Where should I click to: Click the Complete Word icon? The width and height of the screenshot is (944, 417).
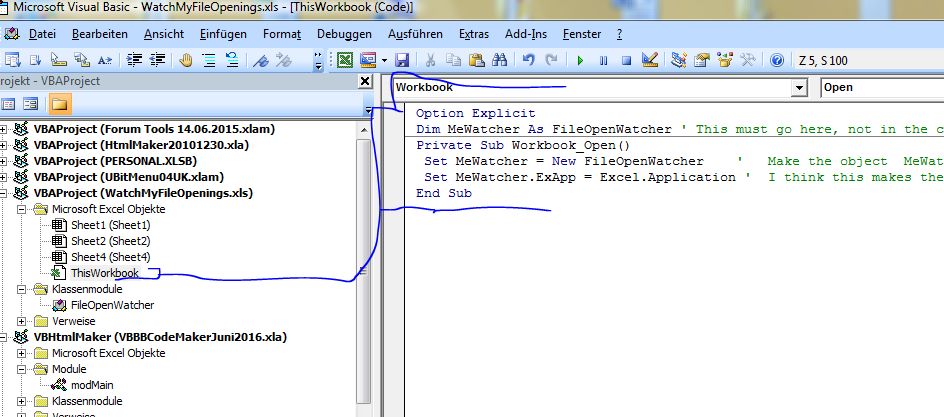(105, 60)
